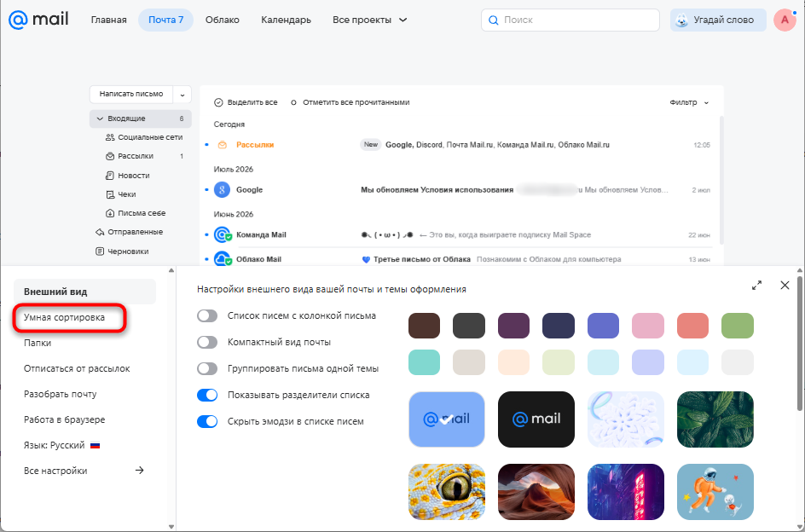Go to the Главная tab
Screen dimensions: 805x532
[x=109, y=20]
